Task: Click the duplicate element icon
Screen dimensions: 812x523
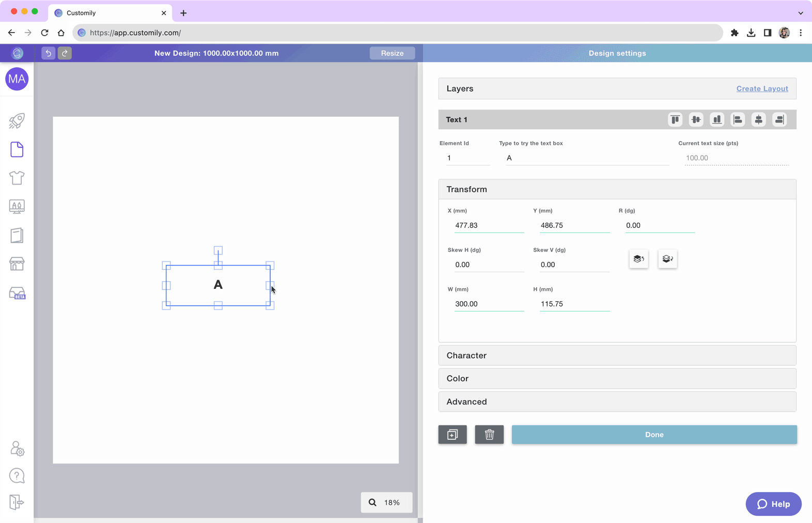Action: coord(452,435)
